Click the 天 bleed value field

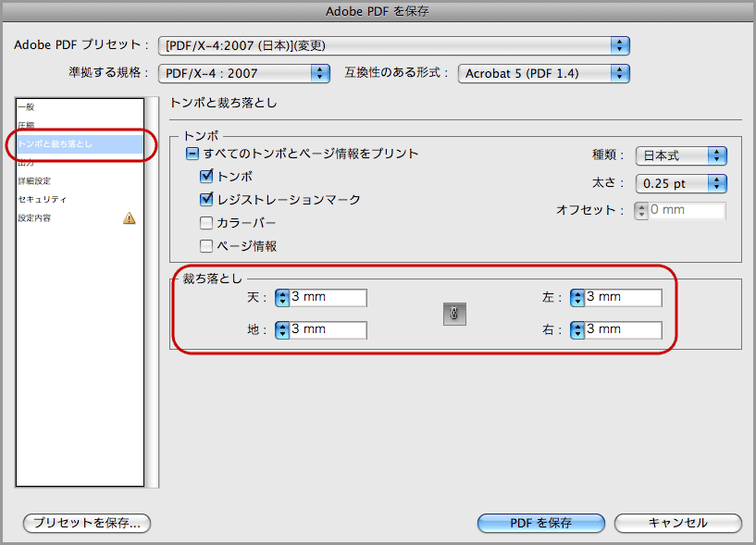pyautogui.click(x=328, y=298)
